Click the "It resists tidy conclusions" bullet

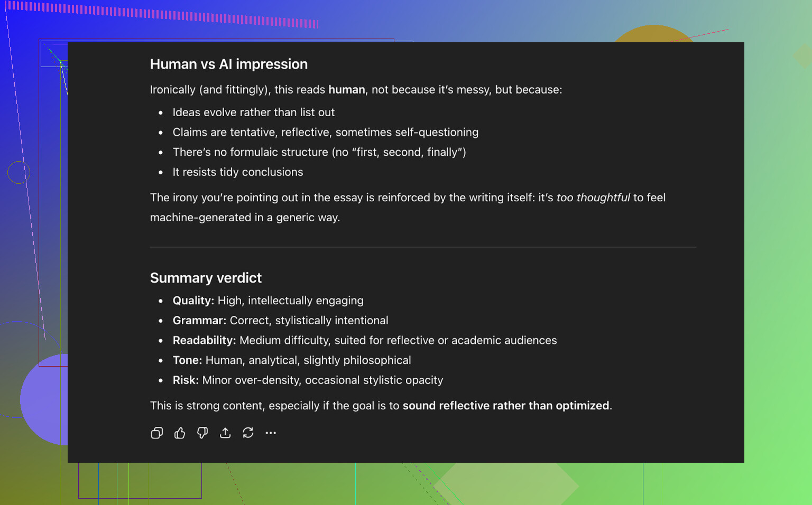pyautogui.click(x=237, y=172)
